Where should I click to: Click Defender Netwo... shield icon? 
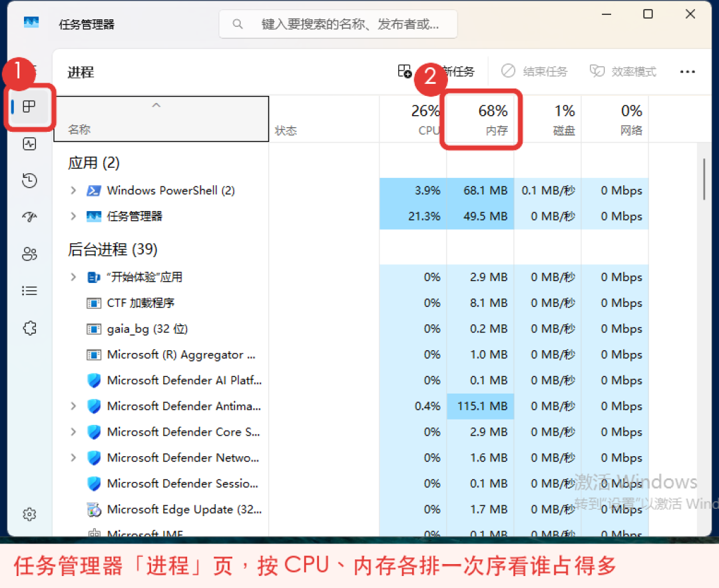click(x=94, y=457)
